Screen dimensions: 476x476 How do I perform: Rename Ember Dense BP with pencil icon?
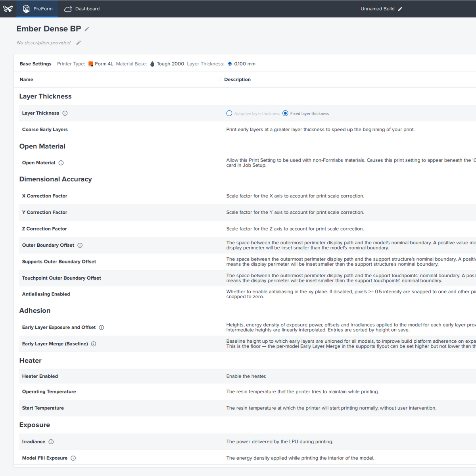point(87,29)
